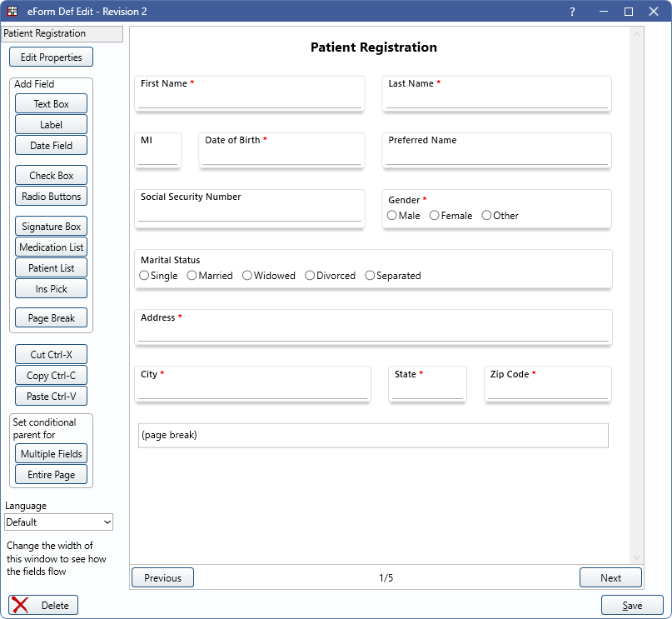The image size is (672, 619).
Task: Go to the Next page
Action: pos(610,578)
